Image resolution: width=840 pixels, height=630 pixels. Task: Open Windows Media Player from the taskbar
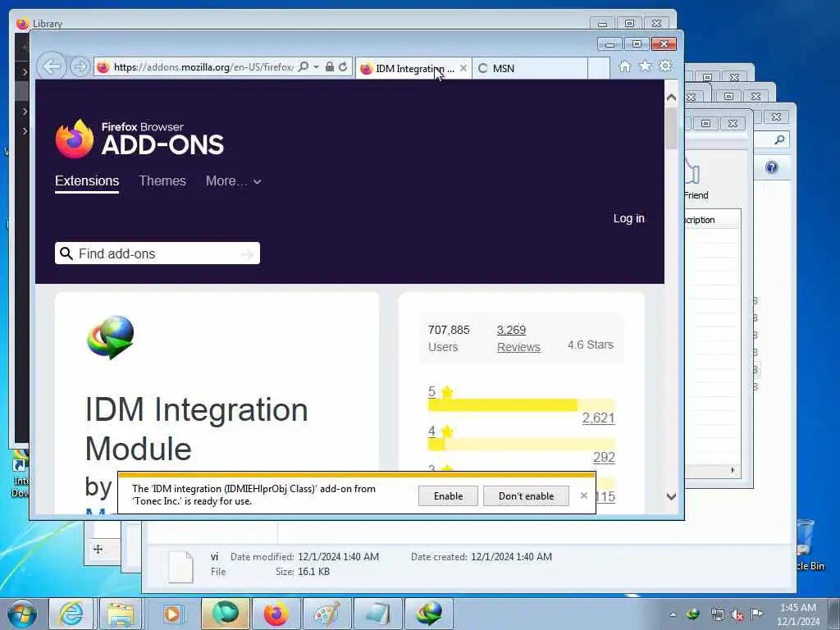pos(172,614)
